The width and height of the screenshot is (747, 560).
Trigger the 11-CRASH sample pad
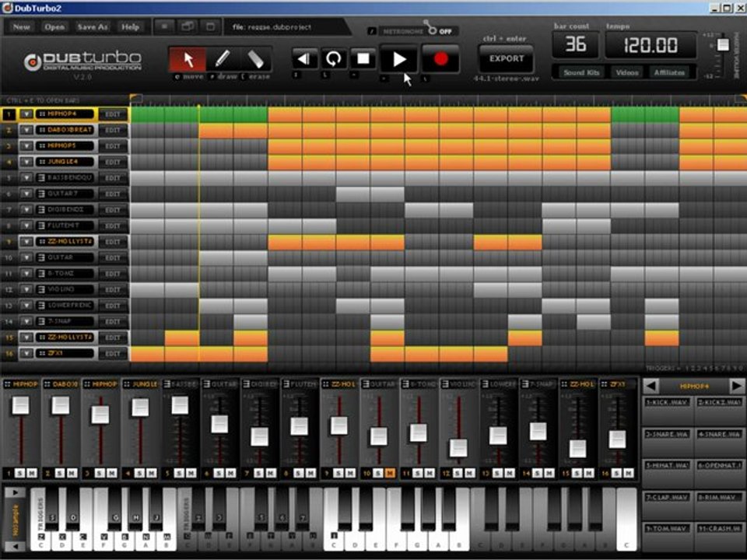pyautogui.click(x=719, y=536)
